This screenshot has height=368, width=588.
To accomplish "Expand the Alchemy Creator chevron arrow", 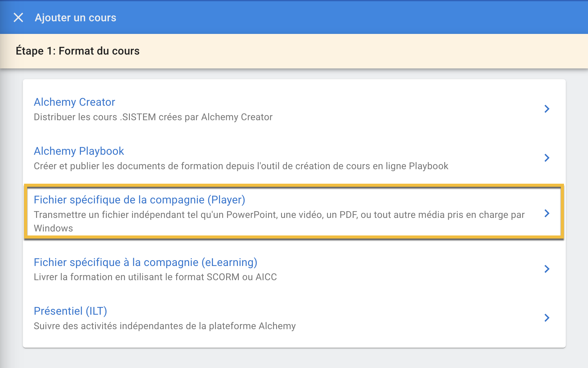I will [547, 109].
